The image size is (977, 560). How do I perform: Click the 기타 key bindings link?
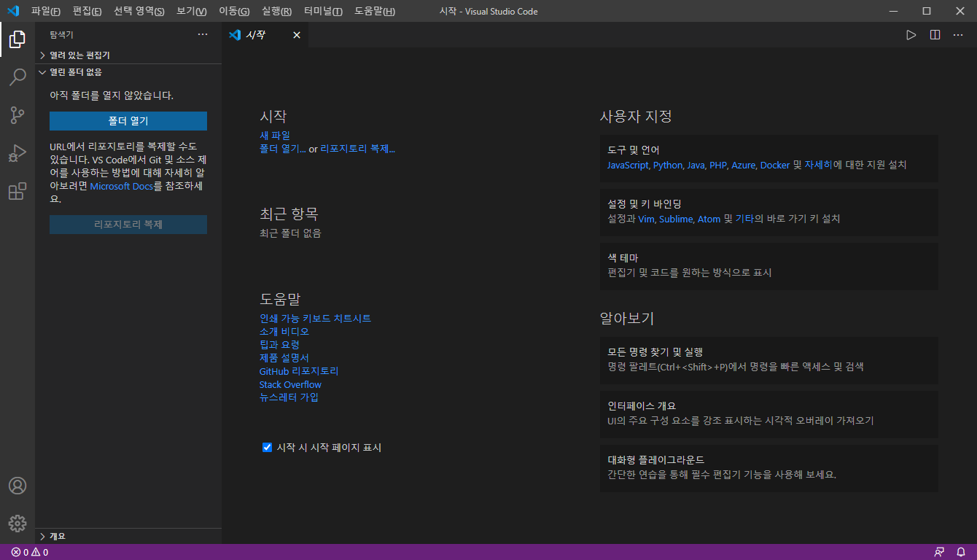click(744, 219)
